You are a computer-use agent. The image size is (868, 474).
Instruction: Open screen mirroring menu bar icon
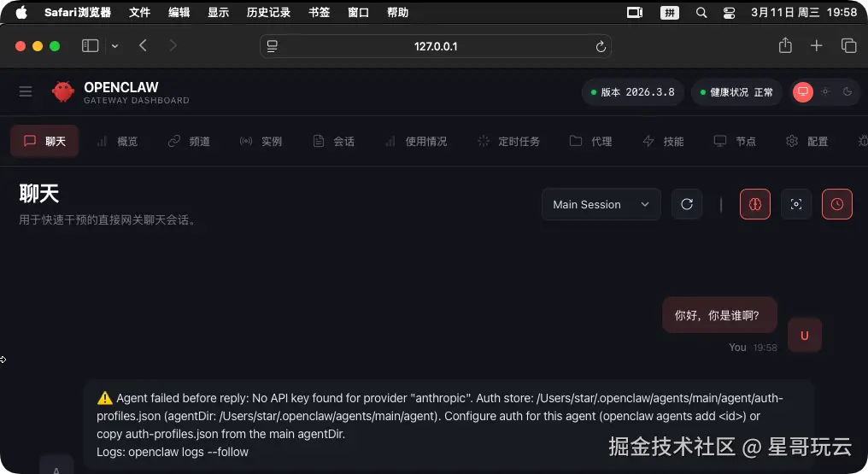click(635, 12)
